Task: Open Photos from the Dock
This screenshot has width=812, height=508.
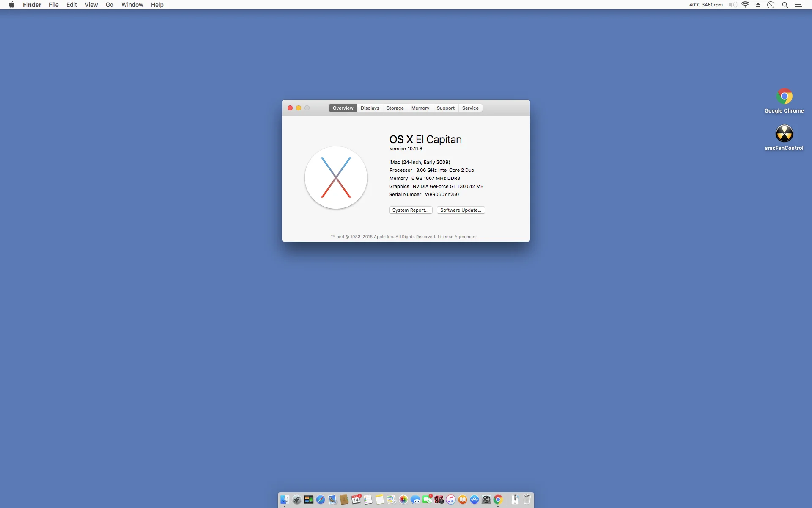Action: (403, 500)
